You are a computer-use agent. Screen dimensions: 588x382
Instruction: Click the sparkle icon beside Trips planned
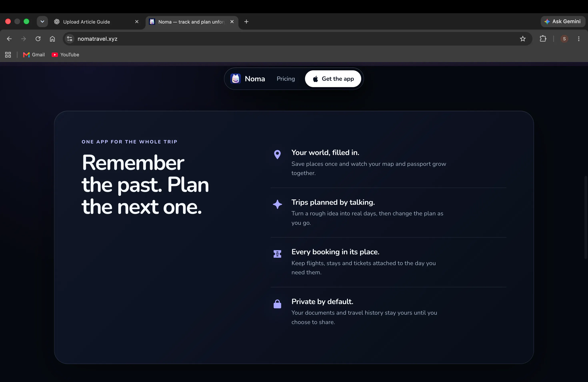(x=277, y=204)
